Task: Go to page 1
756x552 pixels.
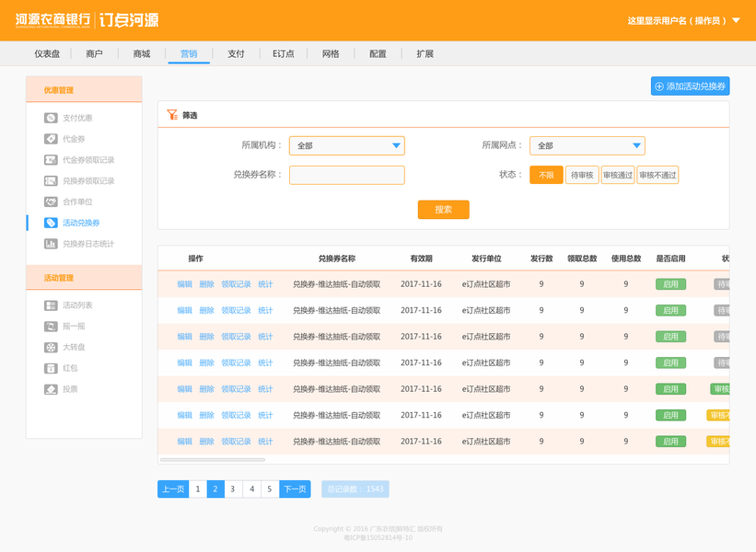Action: (x=198, y=489)
